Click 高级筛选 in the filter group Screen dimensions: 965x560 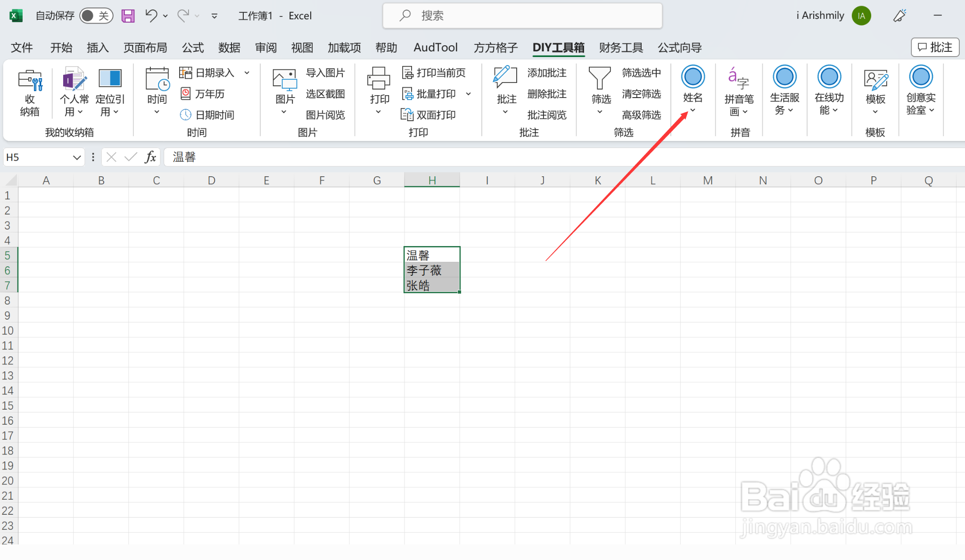pos(641,115)
